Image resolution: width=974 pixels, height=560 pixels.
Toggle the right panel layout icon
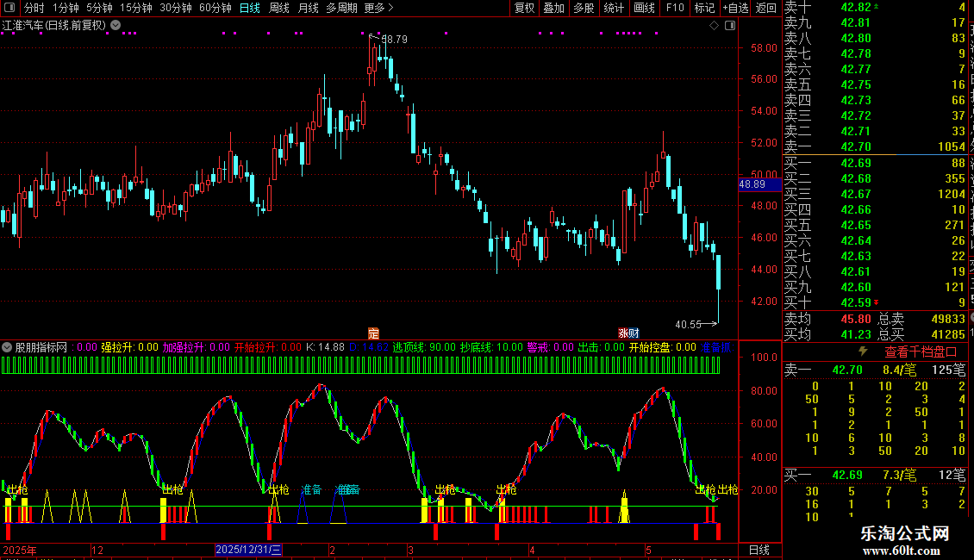pyautogui.click(x=730, y=26)
